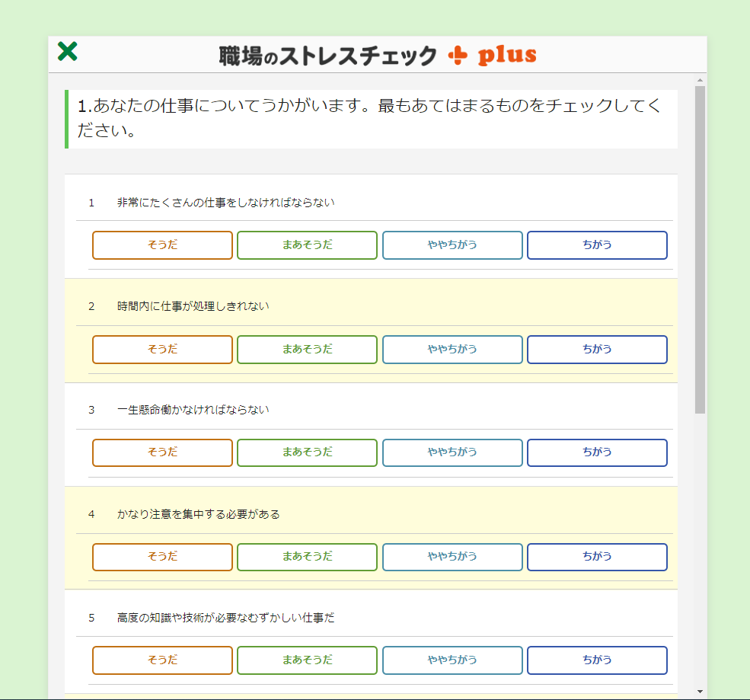This screenshot has height=700, width=750.
Task: Click the green X close icon
Action: point(68,52)
